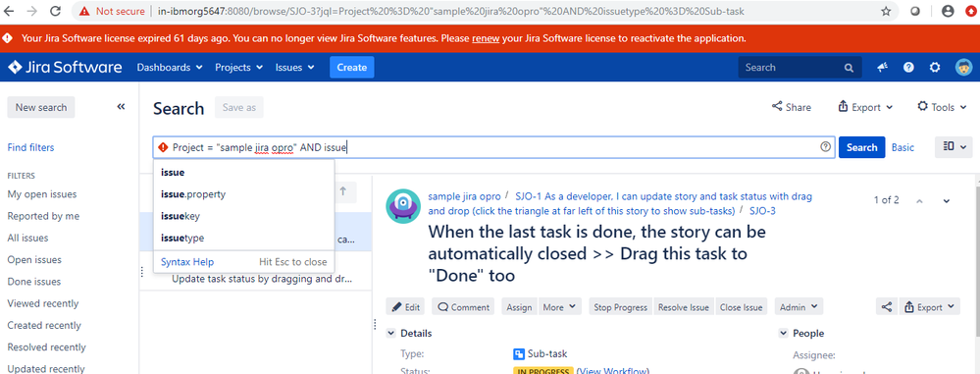This screenshot has height=374, width=980.
Task: Open Find filters link
Action: pos(30,147)
